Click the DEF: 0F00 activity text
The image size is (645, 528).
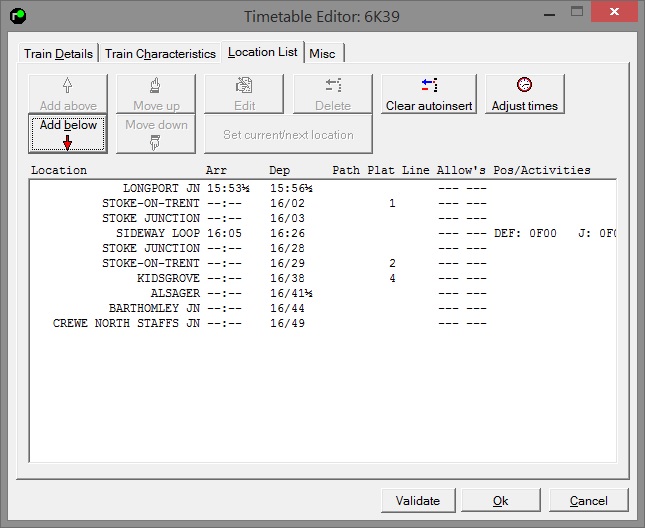coord(525,233)
